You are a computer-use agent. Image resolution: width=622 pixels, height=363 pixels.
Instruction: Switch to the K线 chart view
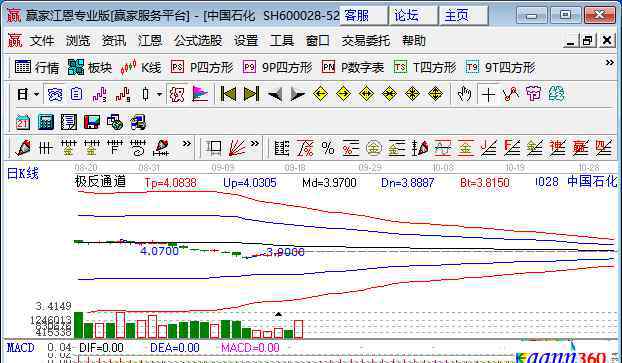[x=140, y=67]
